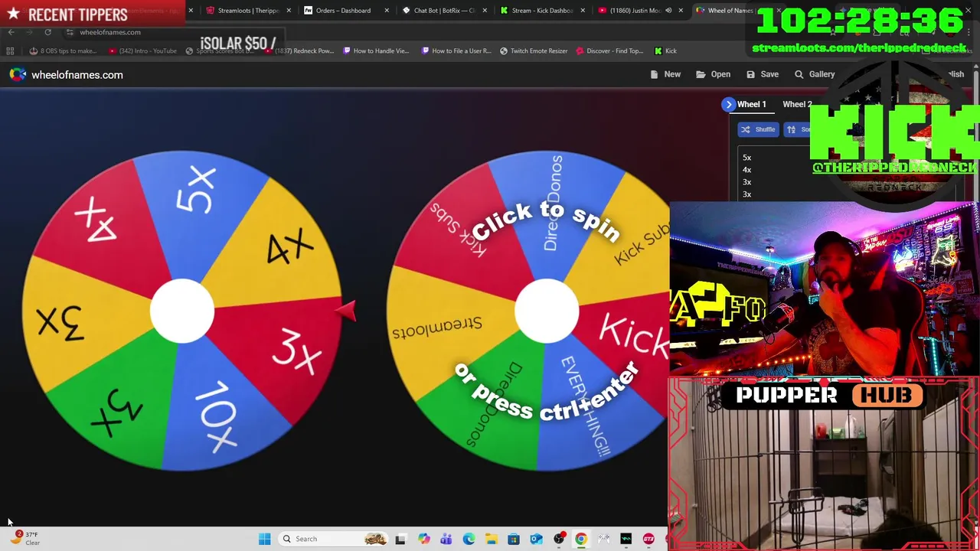Image resolution: width=980 pixels, height=551 pixels.
Task: Open File Explorer from taskbar
Action: pos(491,539)
